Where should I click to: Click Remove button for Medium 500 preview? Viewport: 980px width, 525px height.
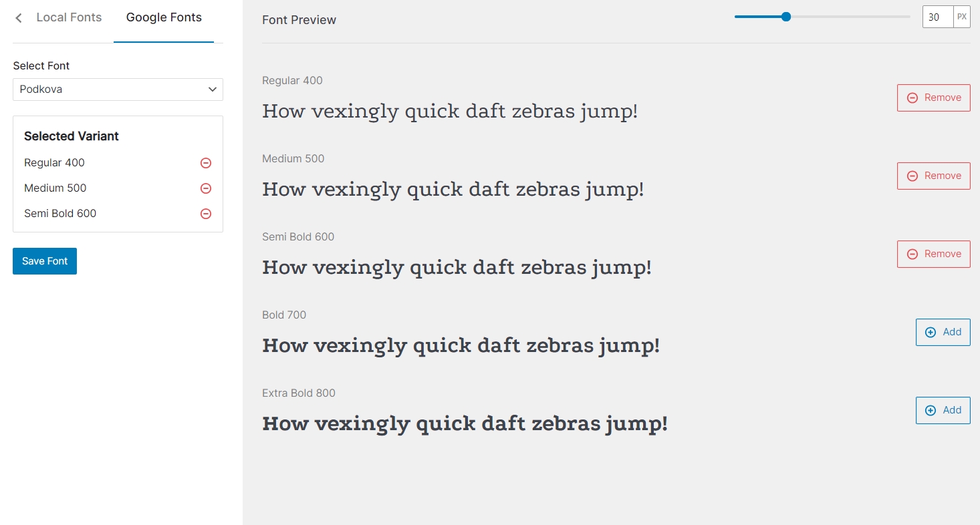[x=933, y=176]
